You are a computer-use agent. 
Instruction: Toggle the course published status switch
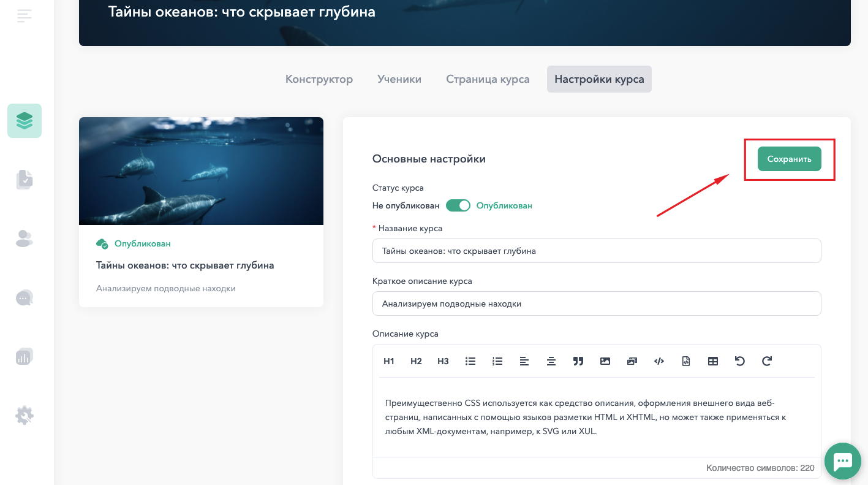coord(458,205)
